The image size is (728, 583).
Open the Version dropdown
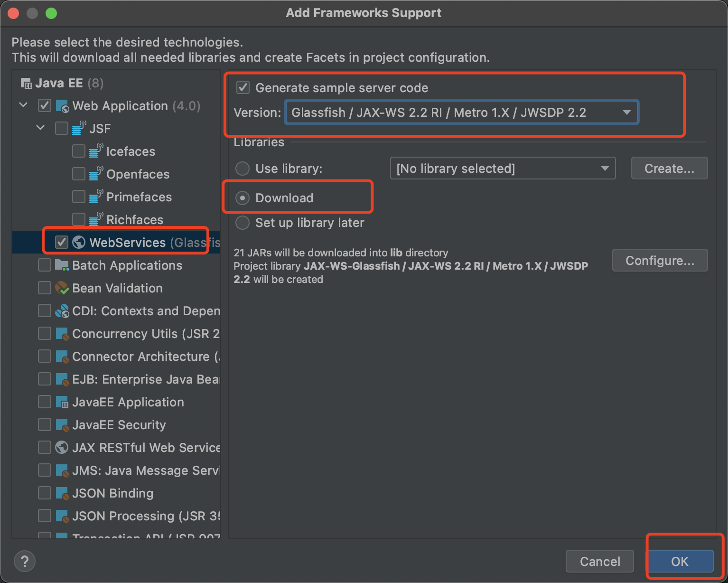[627, 112]
